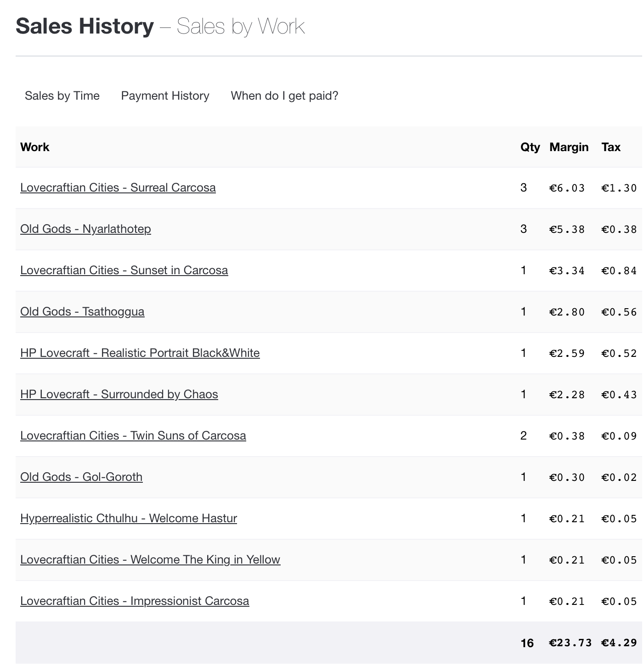644x666 pixels.
Task: Open HP Lovecraft - Realistic Portrait Black&White link
Action: coord(140,353)
